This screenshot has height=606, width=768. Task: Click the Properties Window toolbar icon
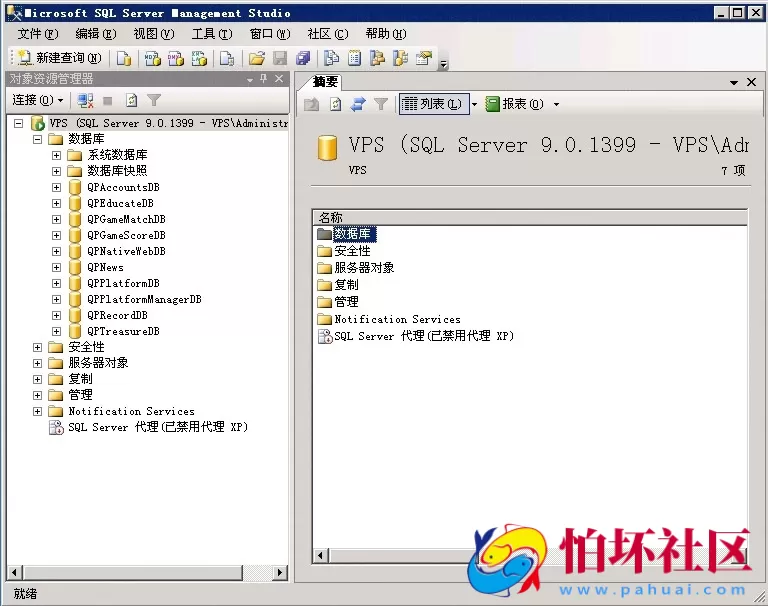[x=424, y=58]
